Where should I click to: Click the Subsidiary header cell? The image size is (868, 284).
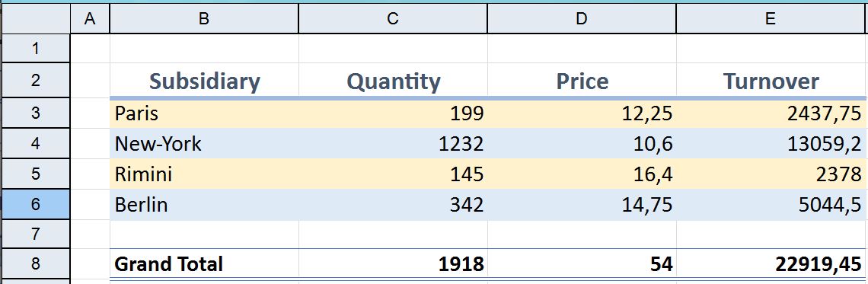[204, 81]
